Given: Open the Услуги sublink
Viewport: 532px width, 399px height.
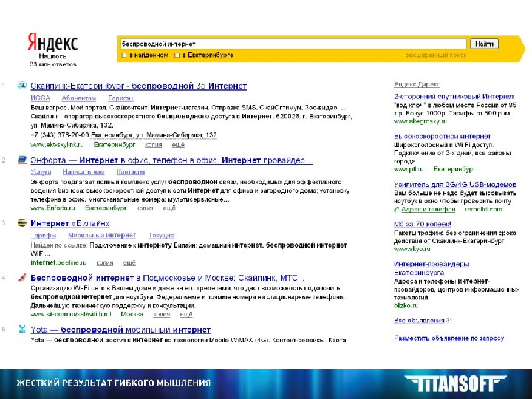Looking at the screenshot, I should tap(41, 172).
